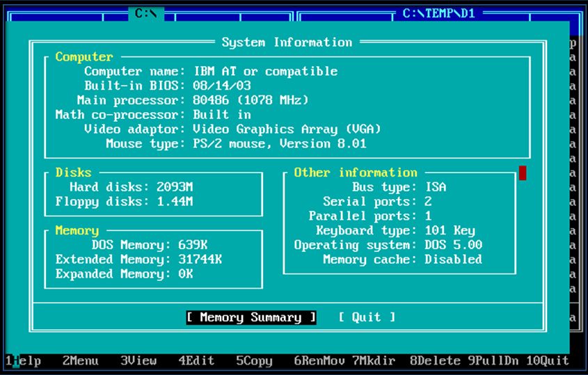Click serial ports value 2
Viewport: 588px width, 375px height.
pos(428,202)
